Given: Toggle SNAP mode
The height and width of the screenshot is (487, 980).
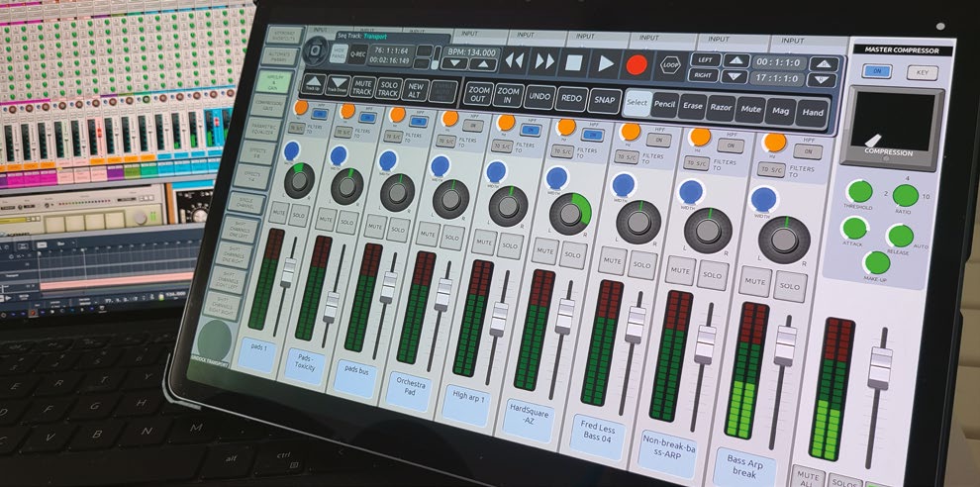Looking at the screenshot, I should pos(605,101).
